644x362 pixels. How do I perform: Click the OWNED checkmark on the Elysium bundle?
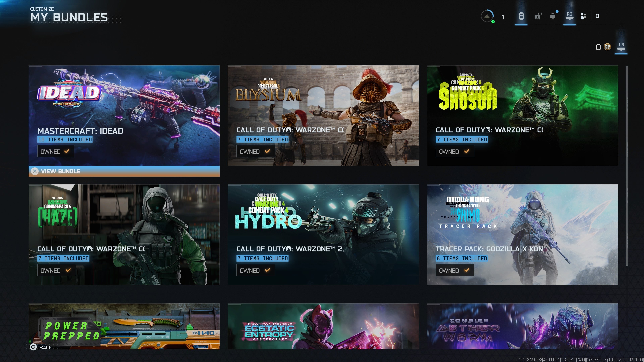(x=267, y=151)
